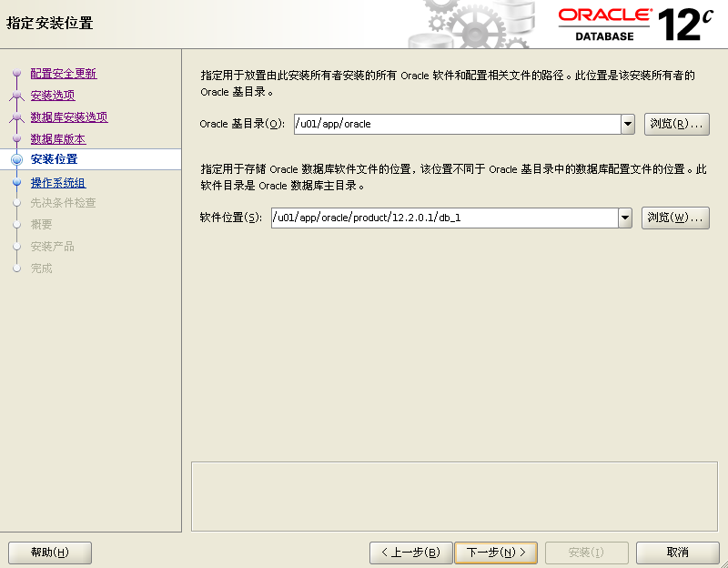The height and width of the screenshot is (568, 728).
Task: Click the 先决条件检查 disabled step text
Action: (x=63, y=203)
